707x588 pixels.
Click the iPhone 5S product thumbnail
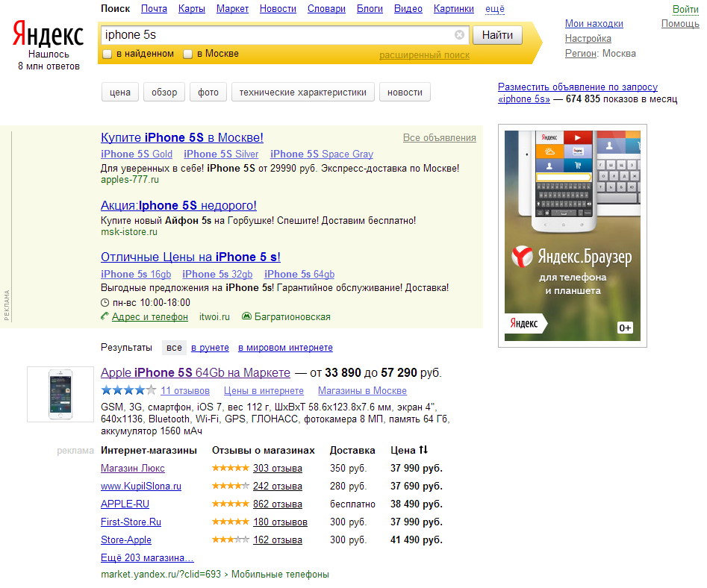[60, 394]
